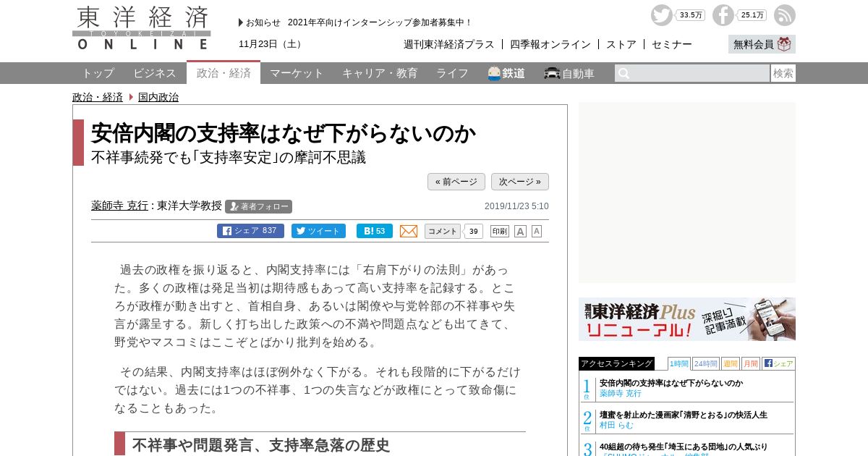Share on Facebook via シェア 837 button
Viewport: 868px width, 456px height.
(x=250, y=231)
